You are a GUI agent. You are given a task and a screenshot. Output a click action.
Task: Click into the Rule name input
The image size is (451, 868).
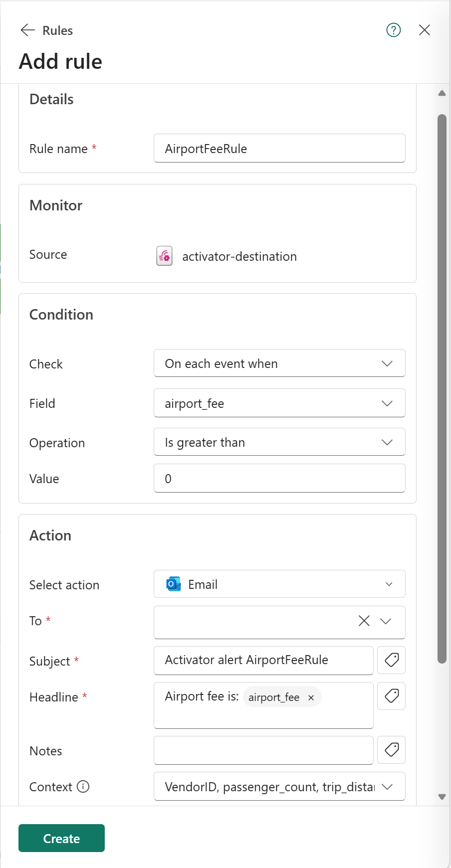[x=279, y=149]
